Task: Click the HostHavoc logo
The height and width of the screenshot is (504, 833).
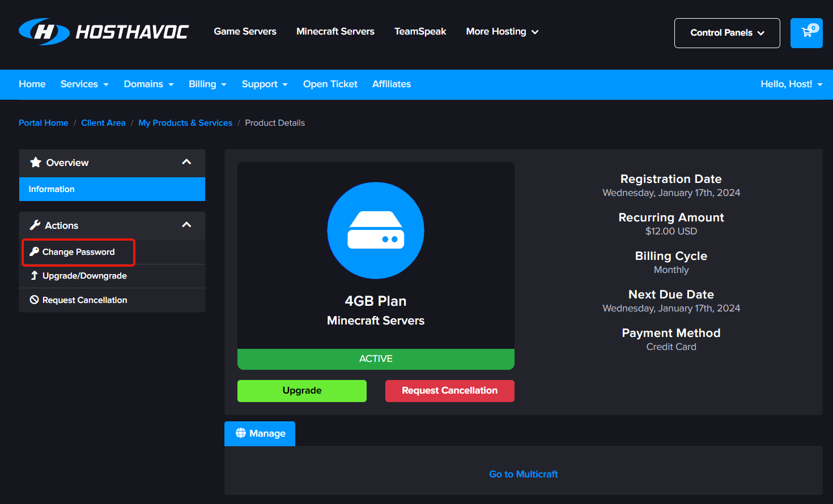Action: click(x=104, y=32)
